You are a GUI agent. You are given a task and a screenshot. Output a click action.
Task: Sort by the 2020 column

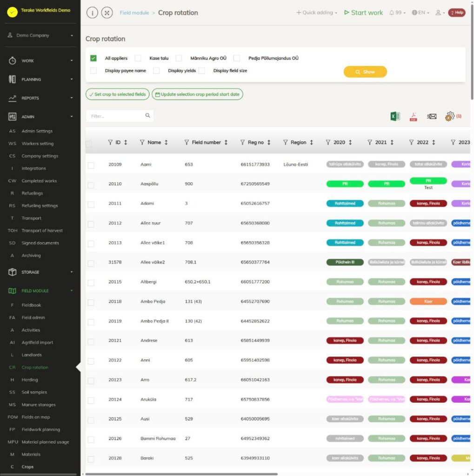point(350,142)
